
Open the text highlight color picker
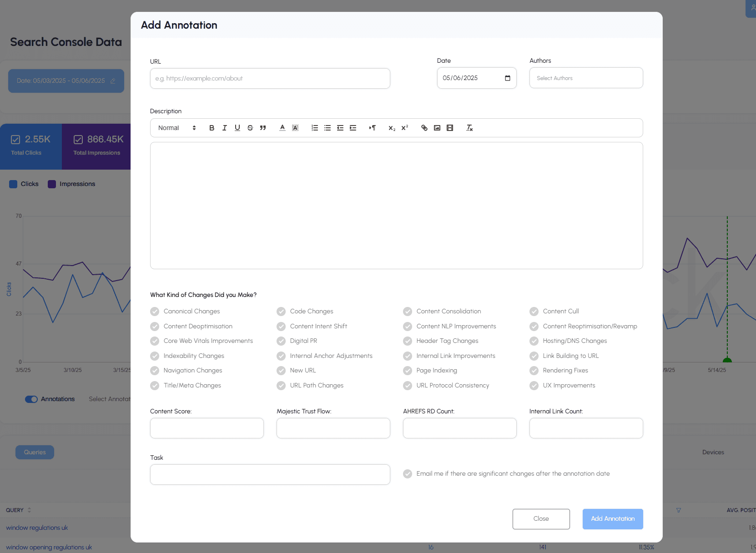[x=295, y=128]
